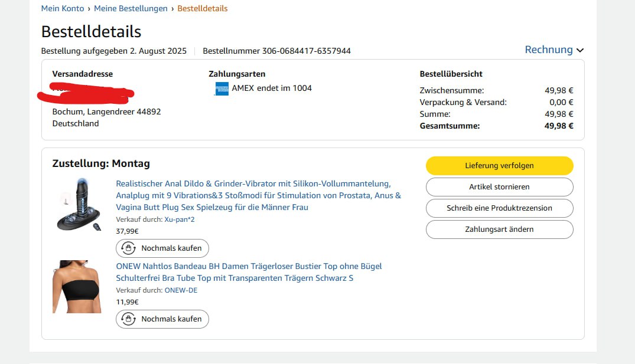Open seller link Xu-pan*2
This screenshot has height=364, width=635.
180,219
